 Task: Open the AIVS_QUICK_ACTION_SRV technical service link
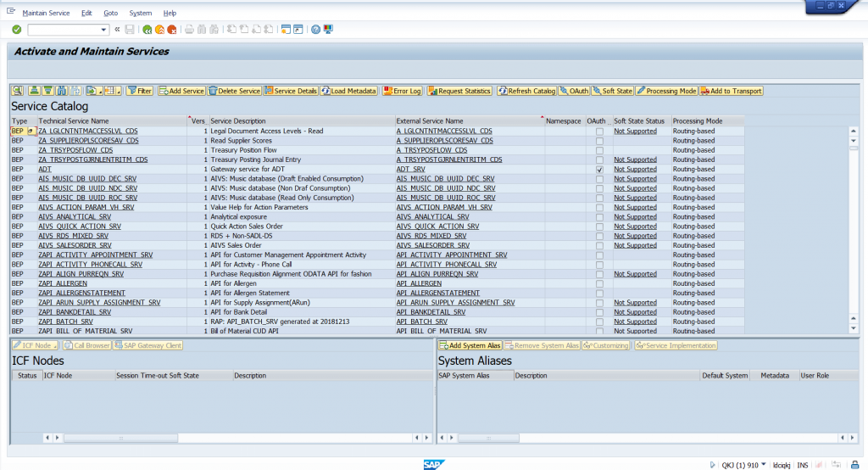point(80,227)
